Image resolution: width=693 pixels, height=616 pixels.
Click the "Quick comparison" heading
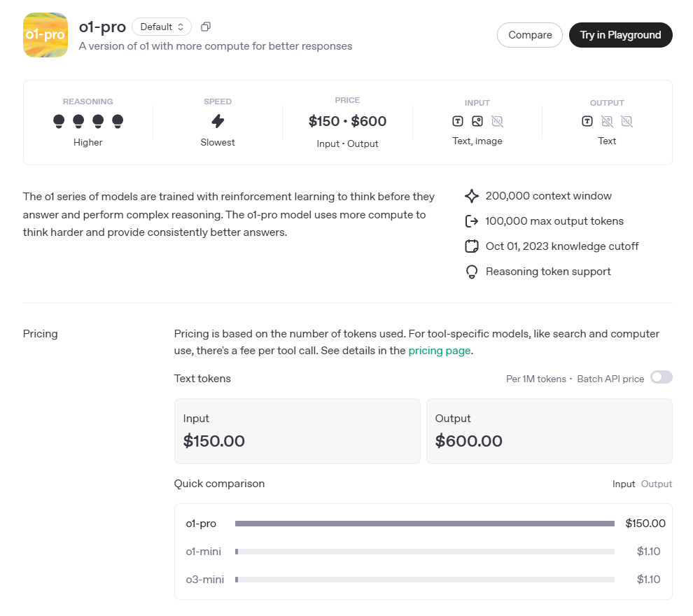[x=219, y=484]
